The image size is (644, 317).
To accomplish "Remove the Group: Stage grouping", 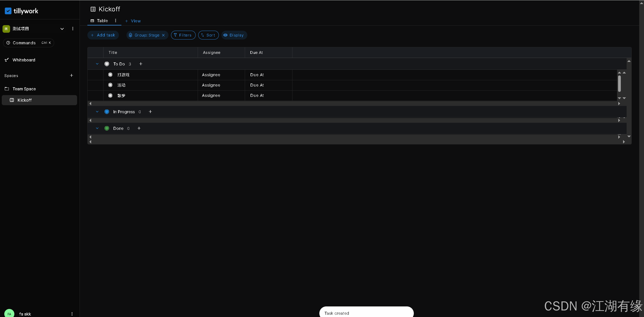I will tap(163, 35).
